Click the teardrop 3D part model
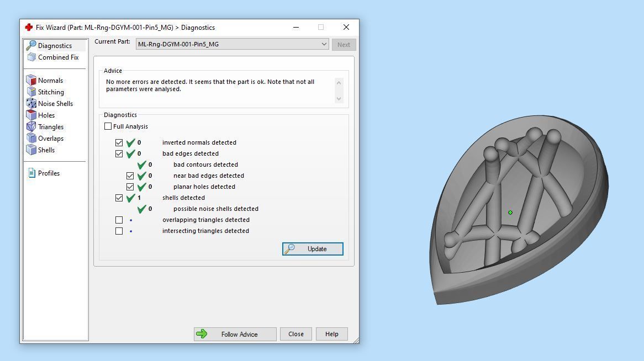The image size is (644, 361). (519, 210)
